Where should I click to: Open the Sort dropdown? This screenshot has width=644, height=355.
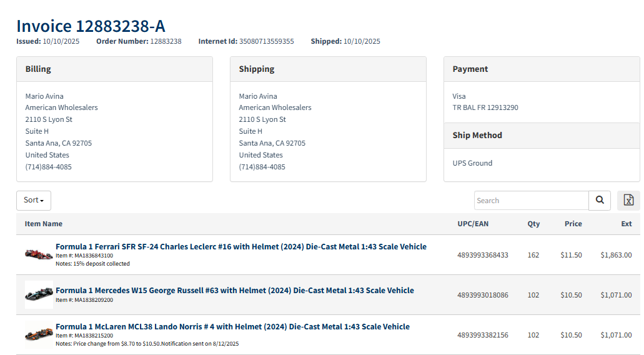(x=34, y=201)
